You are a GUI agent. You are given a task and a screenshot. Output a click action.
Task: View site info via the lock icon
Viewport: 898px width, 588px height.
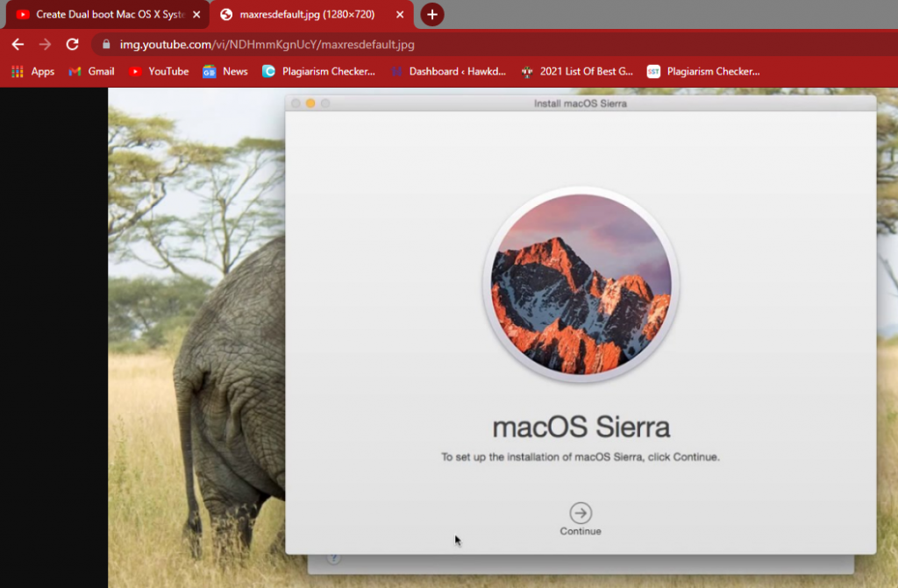click(106, 45)
